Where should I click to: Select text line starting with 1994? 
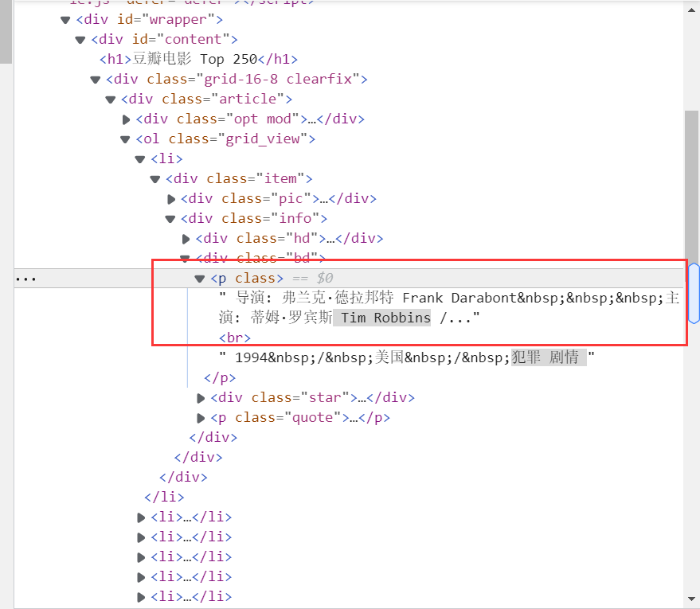[x=407, y=357]
